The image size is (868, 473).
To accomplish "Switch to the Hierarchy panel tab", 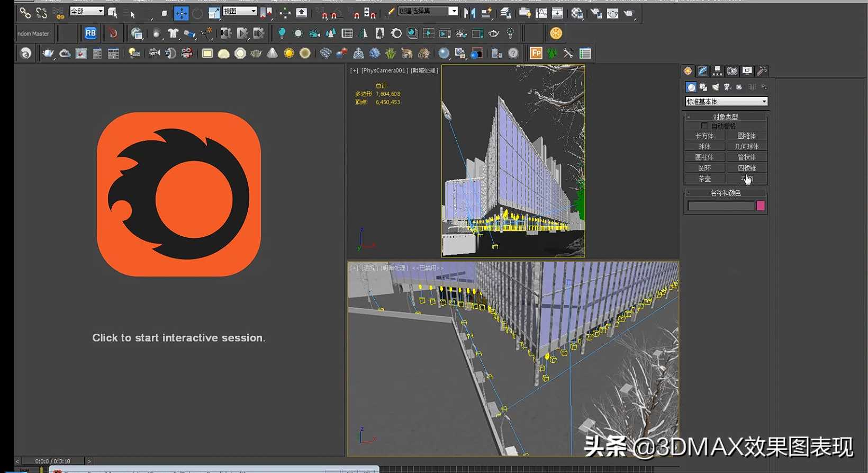I will point(717,70).
